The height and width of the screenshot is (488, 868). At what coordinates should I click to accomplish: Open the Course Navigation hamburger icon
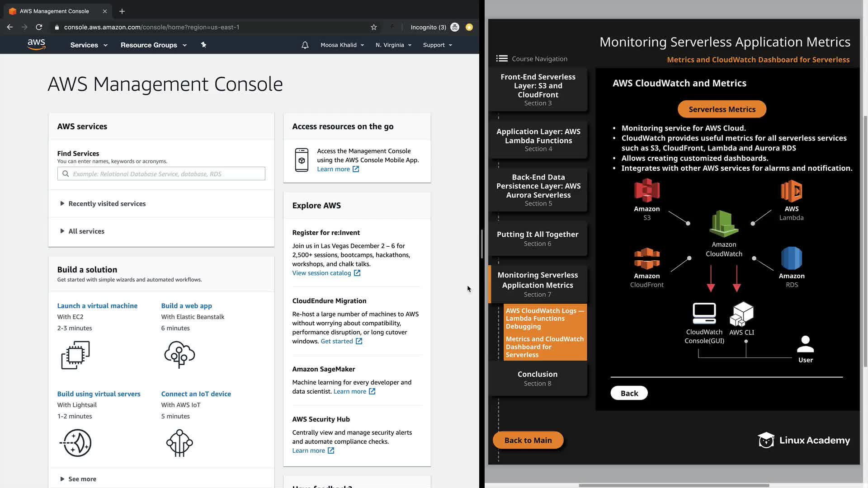coord(502,59)
